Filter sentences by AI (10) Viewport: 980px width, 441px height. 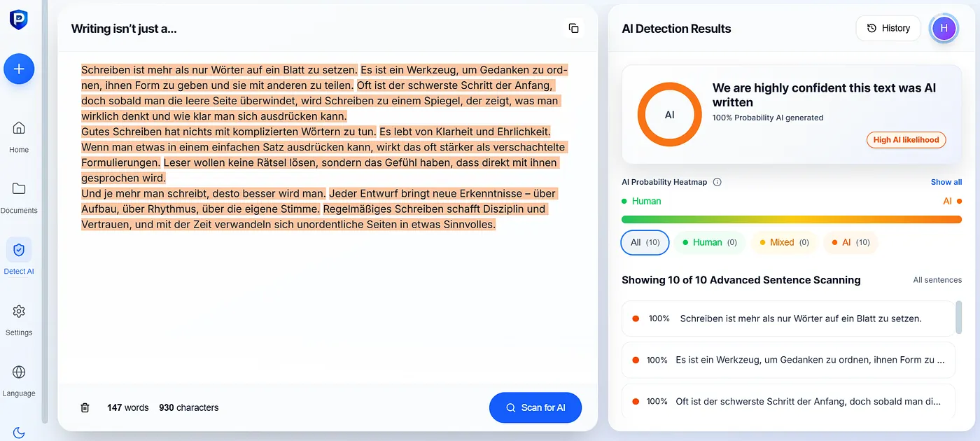click(850, 242)
